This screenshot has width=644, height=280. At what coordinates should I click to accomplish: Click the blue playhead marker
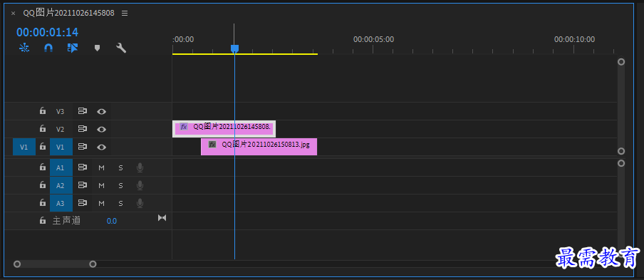[234, 49]
